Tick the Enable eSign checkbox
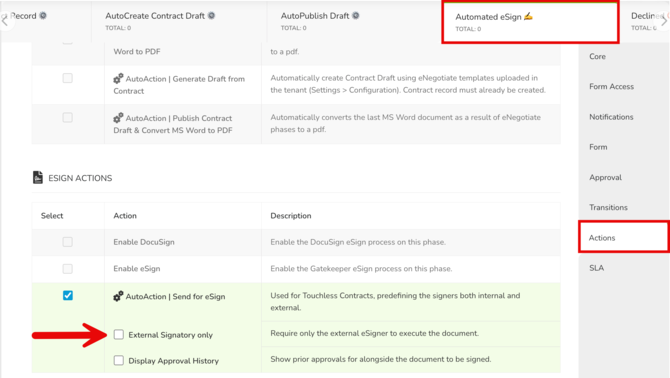The width and height of the screenshot is (670, 378). pos(68,269)
